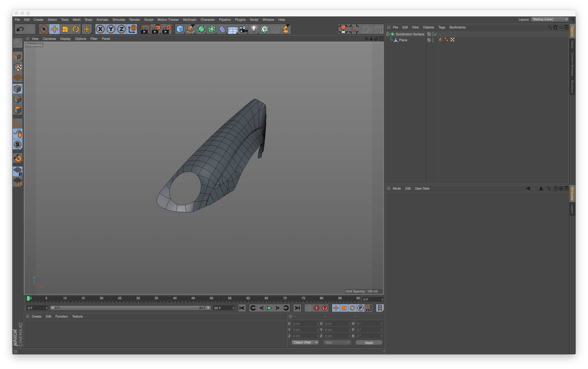Click the Locked Workplane icon

pos(18,171)
